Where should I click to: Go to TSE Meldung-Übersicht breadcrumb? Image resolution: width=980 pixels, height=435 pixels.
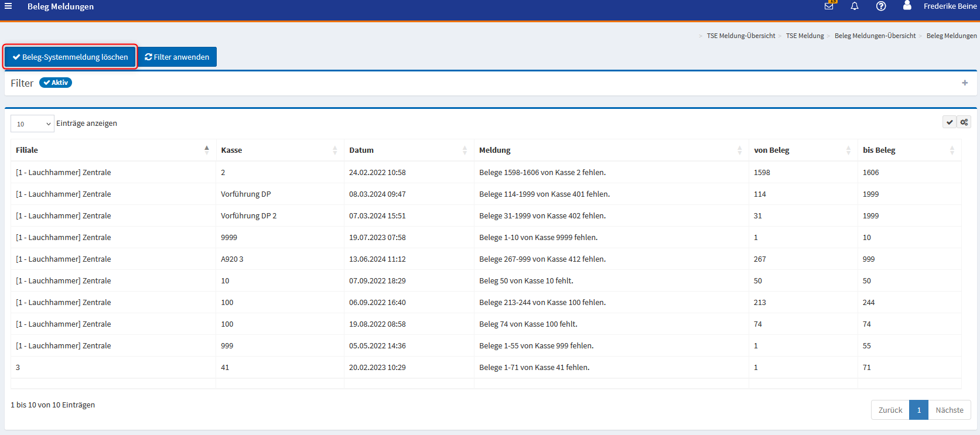click(740, 36)
